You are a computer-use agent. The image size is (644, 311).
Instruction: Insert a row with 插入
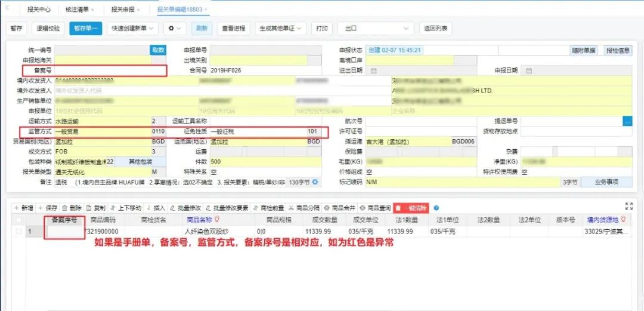(156, 208)
